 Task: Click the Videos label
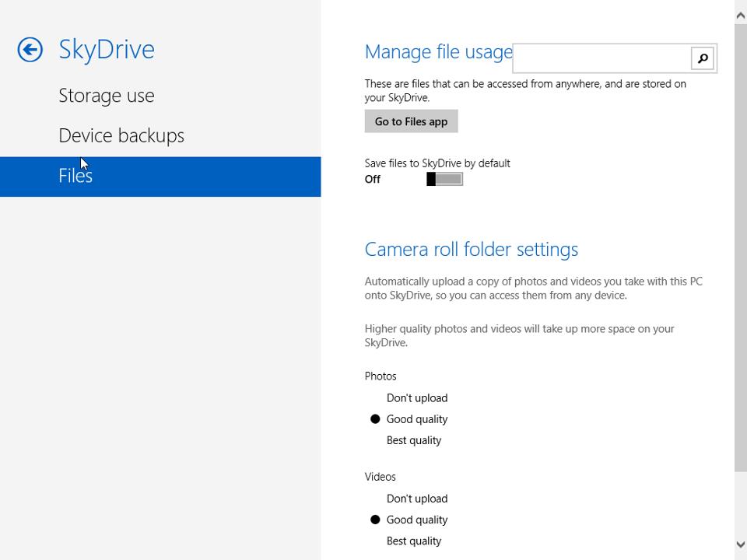(x=380, y=477)
